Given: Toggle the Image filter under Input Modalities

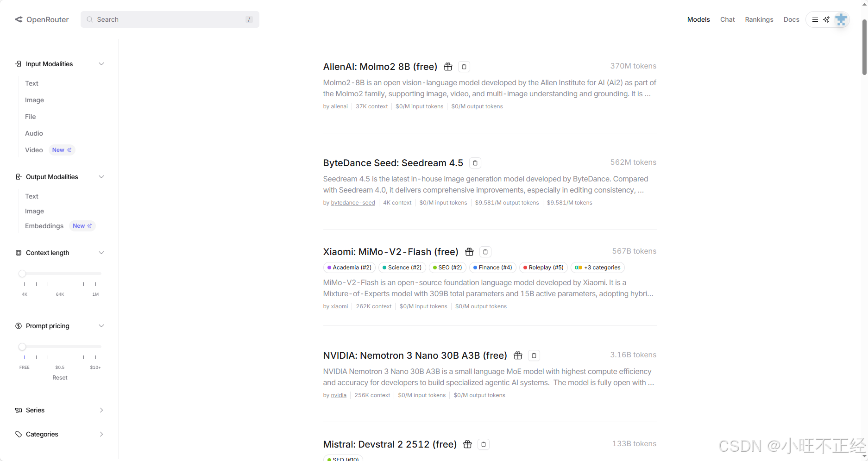Looking at the screenshot, I should point(34,100).
